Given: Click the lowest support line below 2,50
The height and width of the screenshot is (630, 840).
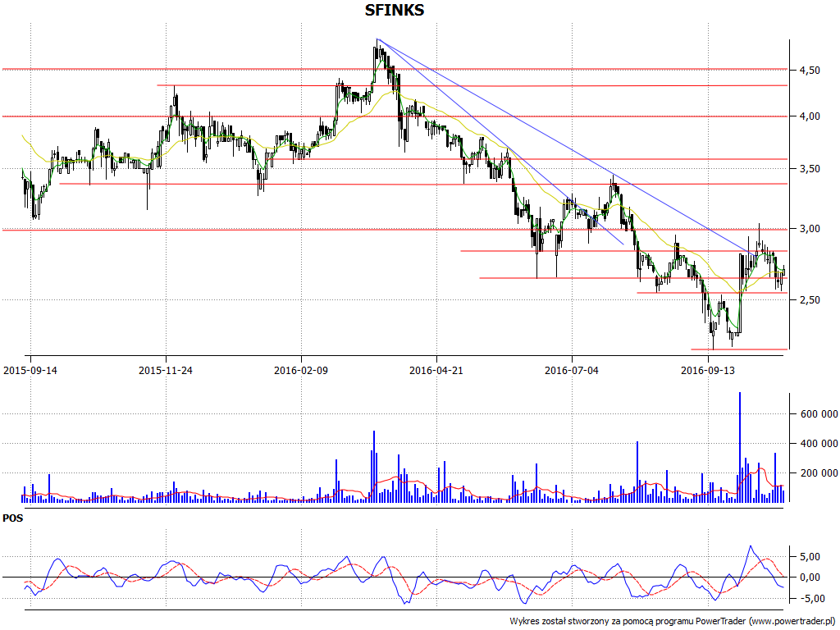Looking at the screenshot, I should coord(739,349).
